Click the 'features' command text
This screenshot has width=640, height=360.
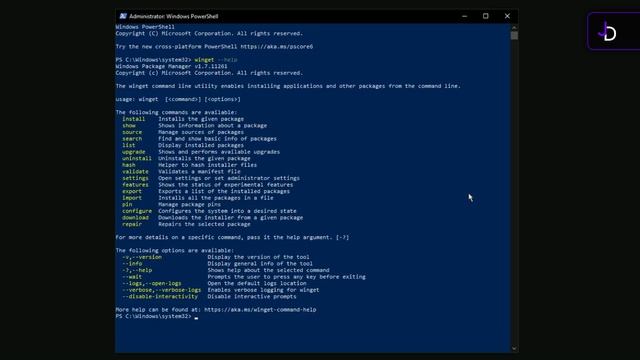pyautogui.click(x=135, y=185)
